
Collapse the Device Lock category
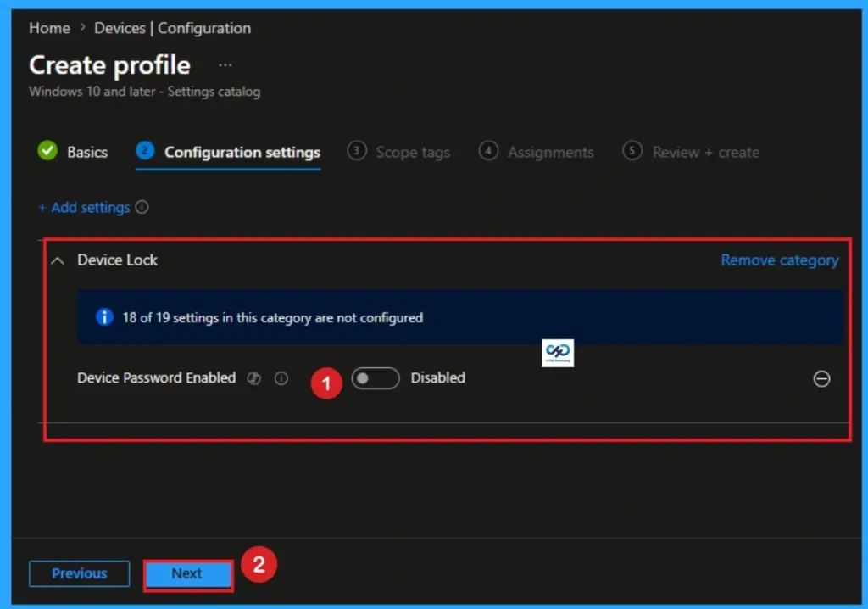point(58,260)
